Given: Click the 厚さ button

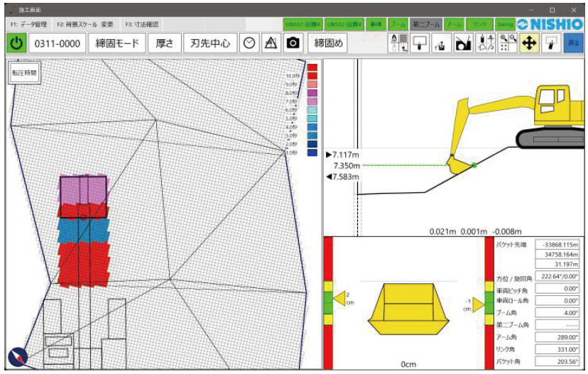Looking at the screenshot, I should [x=165, y=43].
